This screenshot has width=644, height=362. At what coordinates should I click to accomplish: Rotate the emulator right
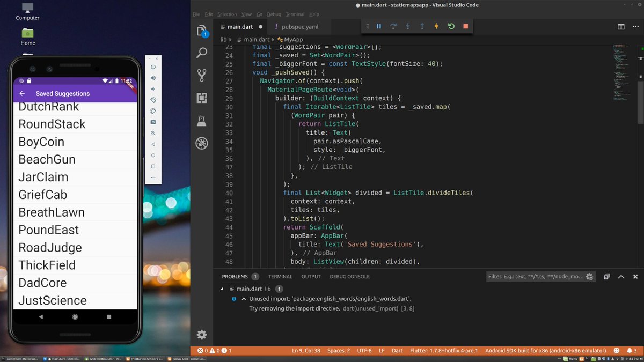click(x=153, y=111)
